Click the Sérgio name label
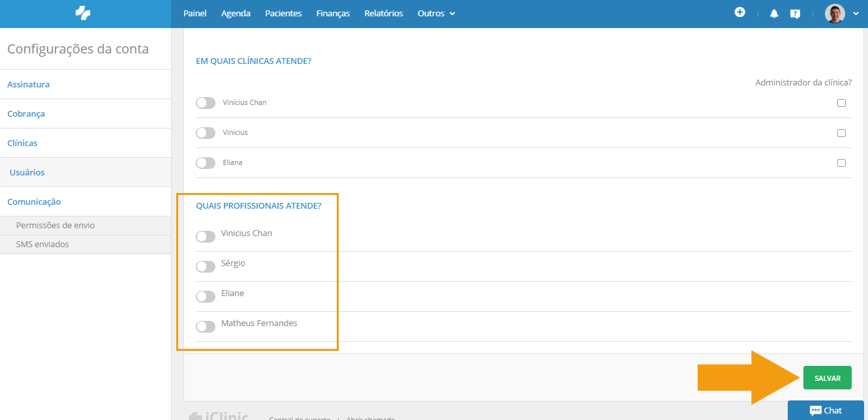 (x=233, y=263)
